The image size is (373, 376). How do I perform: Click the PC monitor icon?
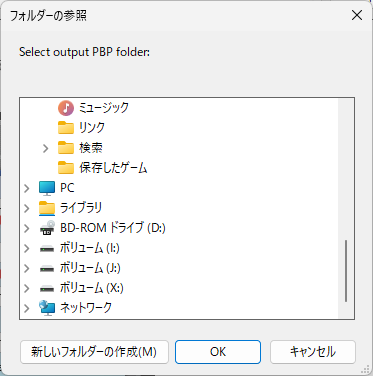47,188
